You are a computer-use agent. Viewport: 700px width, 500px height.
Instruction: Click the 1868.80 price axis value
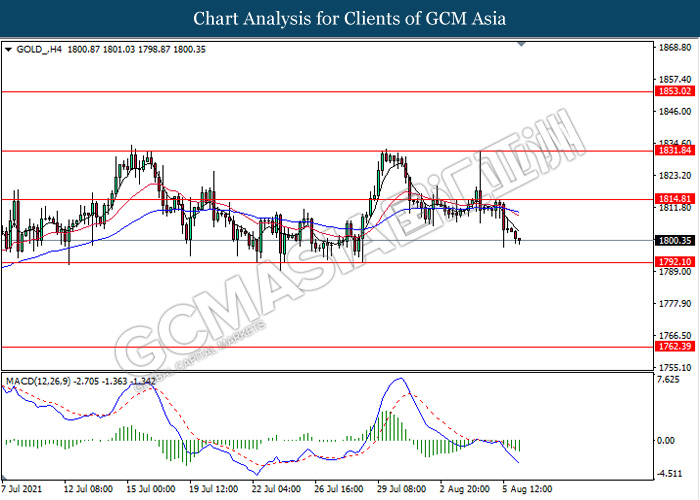[x=675, y=47]
